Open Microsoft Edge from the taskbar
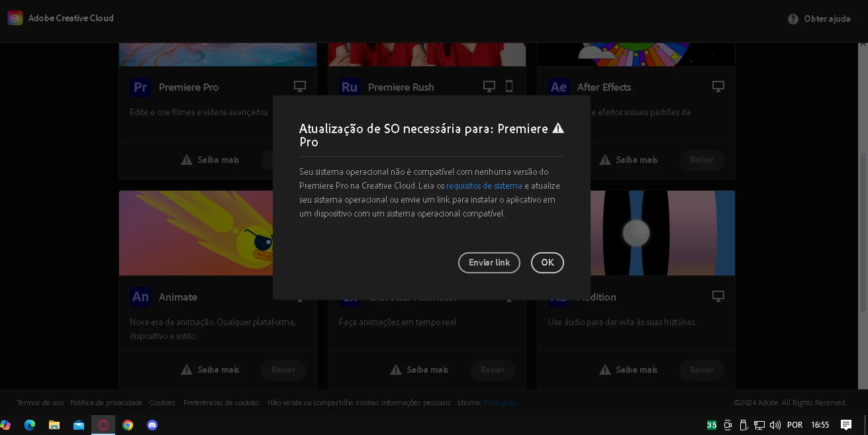The height and width of the screenshot is (435, 868). coord(30,425)
